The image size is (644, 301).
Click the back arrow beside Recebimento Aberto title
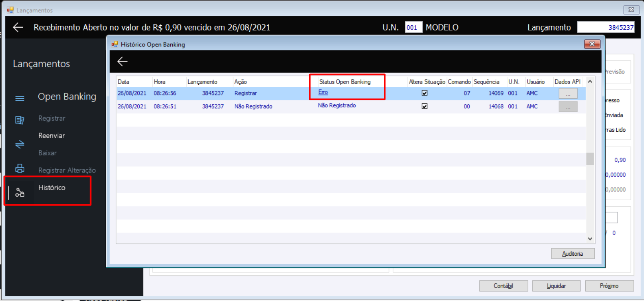click(18, 27)
